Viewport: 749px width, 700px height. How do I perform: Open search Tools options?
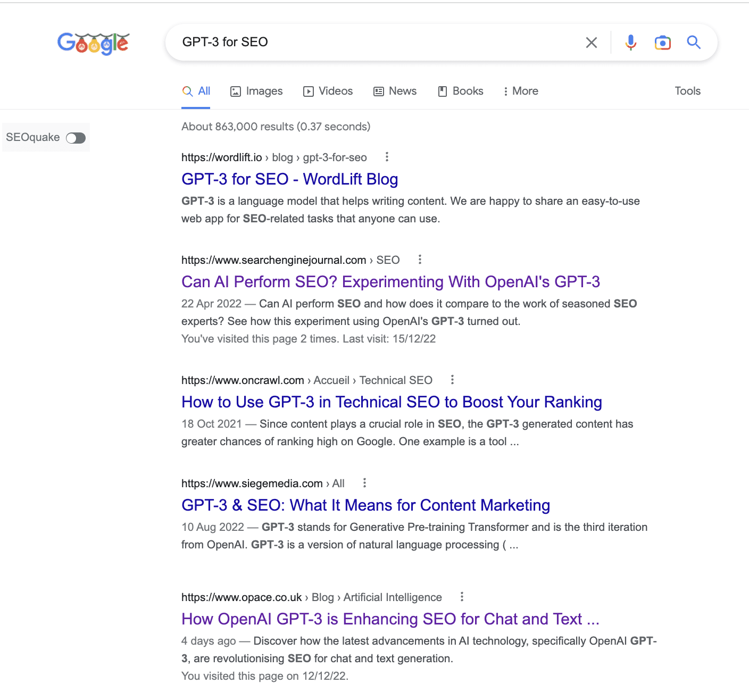[687, 91]
